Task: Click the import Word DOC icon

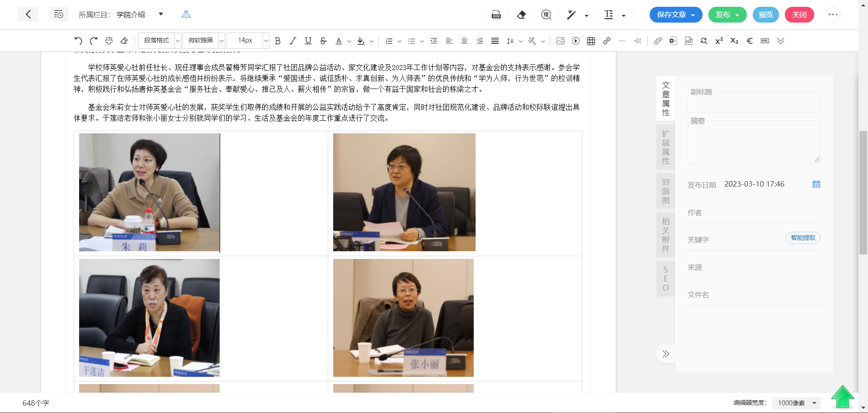Action: pyautogui.click(x=496, y=15)
